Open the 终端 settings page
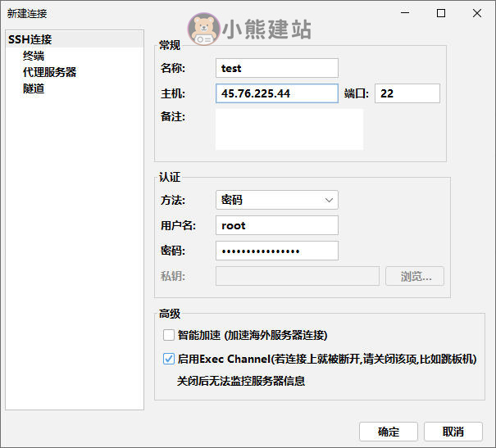Viewport: 496px width, 448px height. (34, 56)
